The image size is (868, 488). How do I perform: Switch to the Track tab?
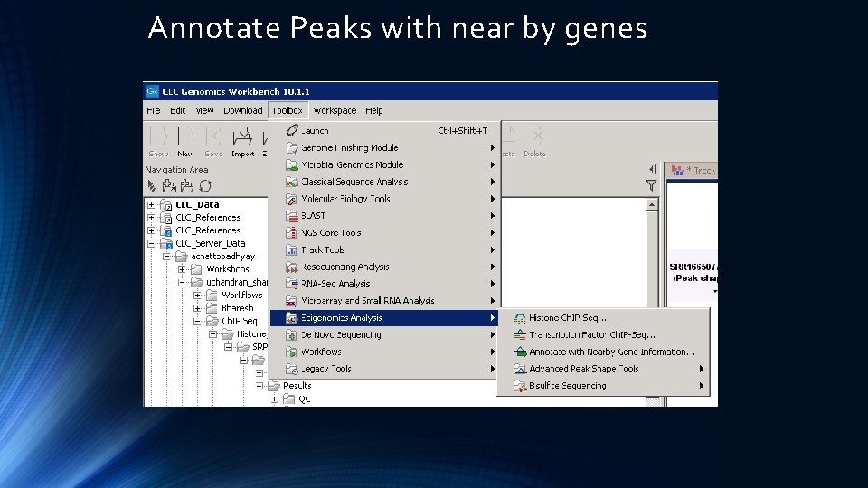(694, 171)
